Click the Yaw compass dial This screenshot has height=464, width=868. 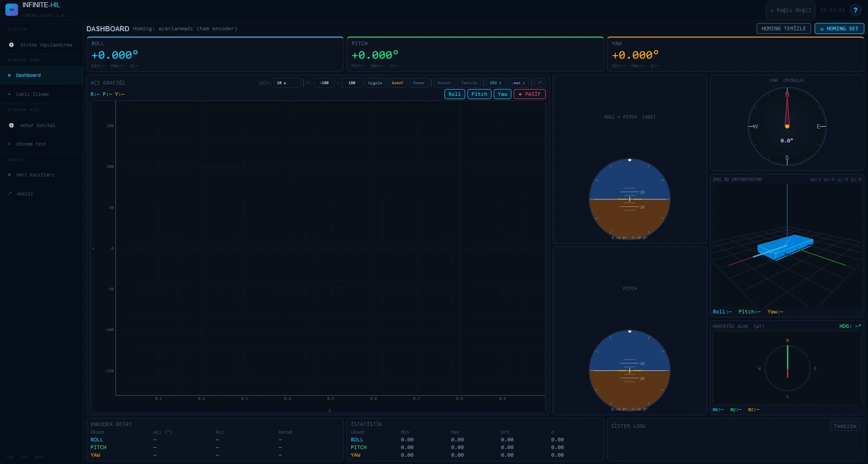pyautogui.click(x=787, y=127)
